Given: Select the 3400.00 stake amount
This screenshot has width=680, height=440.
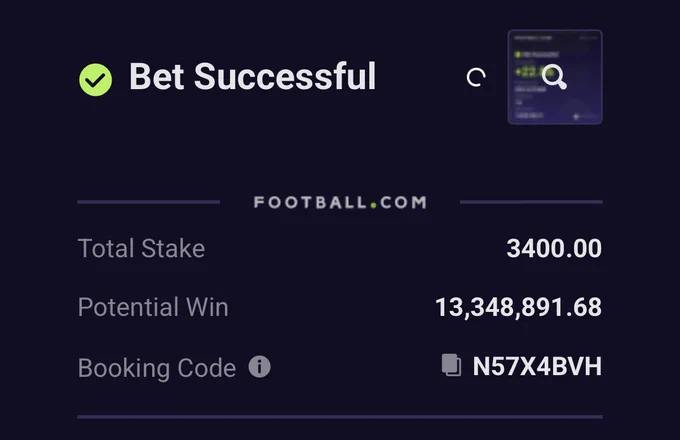Looking at the screenshot, I should pos(554,248).
